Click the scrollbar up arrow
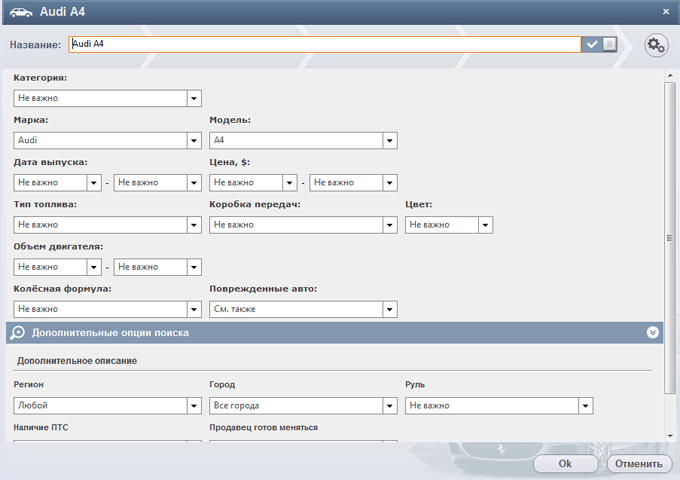 pyautogui.click(x=670, y=75)
